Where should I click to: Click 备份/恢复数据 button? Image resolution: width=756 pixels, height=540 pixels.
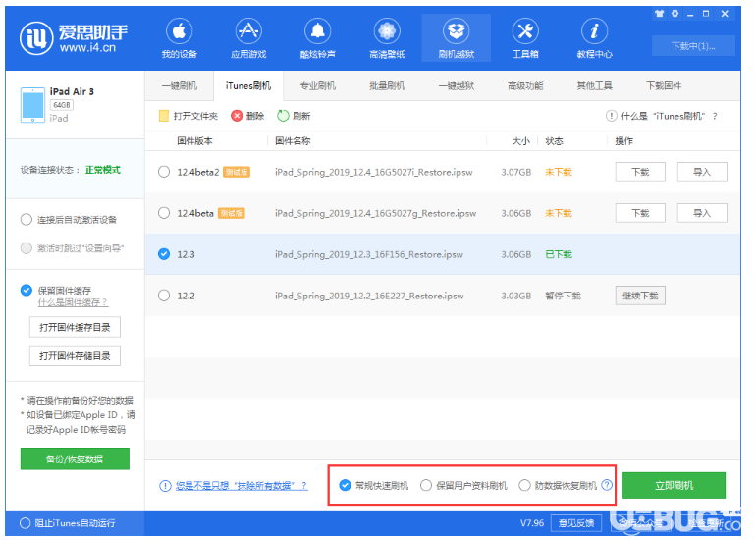click(75, 459)
